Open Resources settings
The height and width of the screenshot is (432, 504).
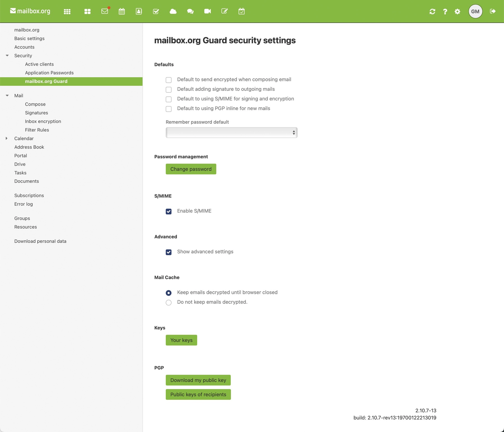pyautogui.click(x=25, y=227)
